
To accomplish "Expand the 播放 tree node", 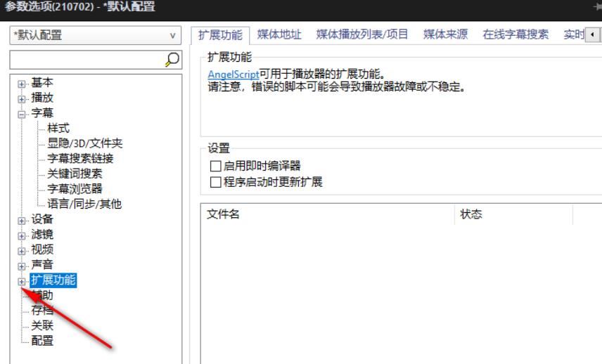I will tap(22, 98).
